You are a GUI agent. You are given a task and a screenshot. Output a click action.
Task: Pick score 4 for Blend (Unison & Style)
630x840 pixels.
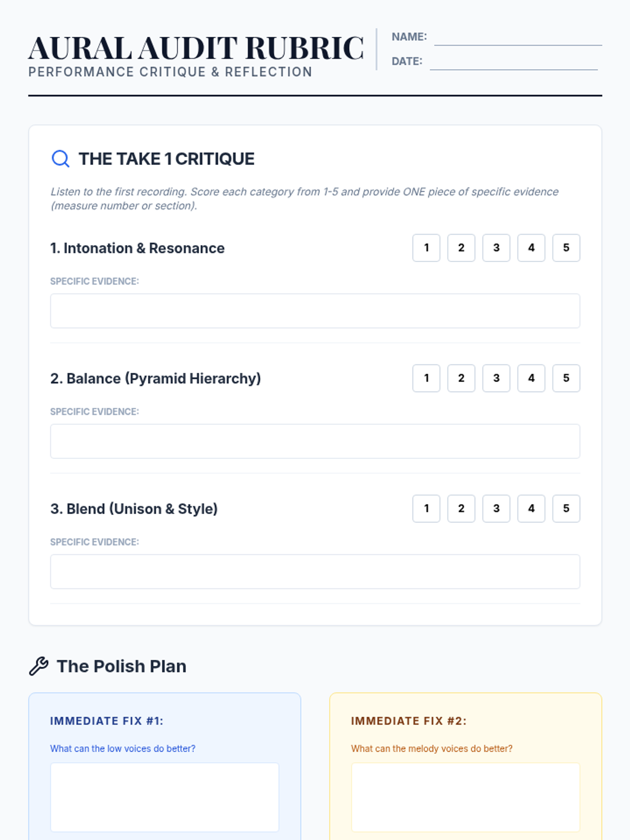pyautogui.click(x=531, y=508)
